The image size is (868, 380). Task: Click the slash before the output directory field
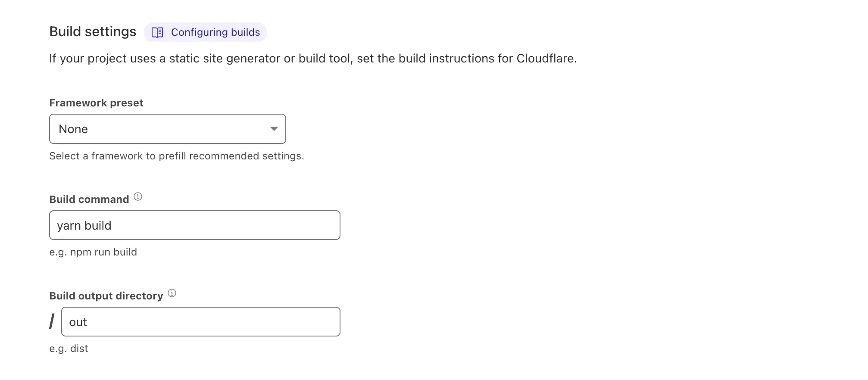click(x=52, y=321)
